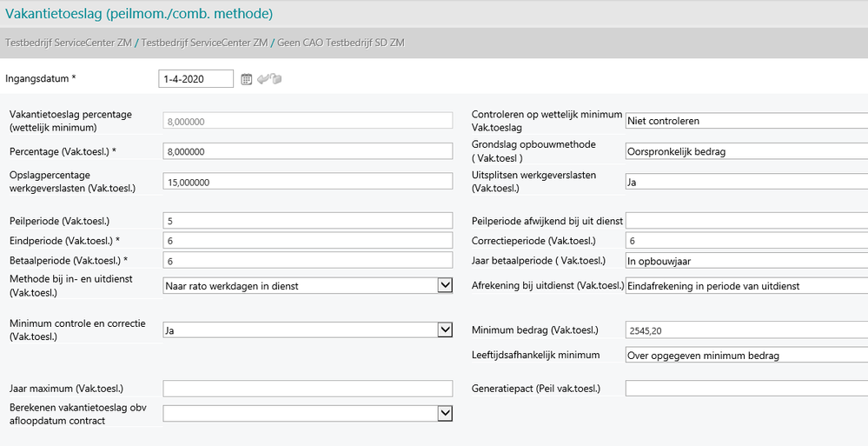Open the Leeftijdsafhankelijk minimum selector
The image size is (868, 446).
[x=745, y=355]
